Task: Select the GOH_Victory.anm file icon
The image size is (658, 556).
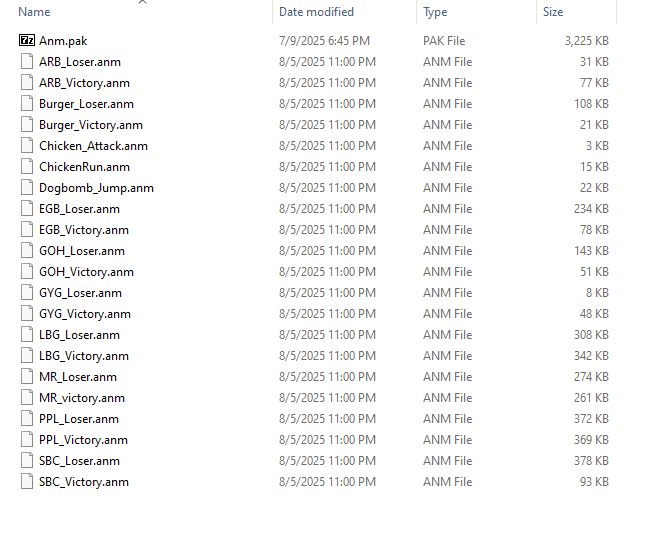Action: tap(27, 271)
